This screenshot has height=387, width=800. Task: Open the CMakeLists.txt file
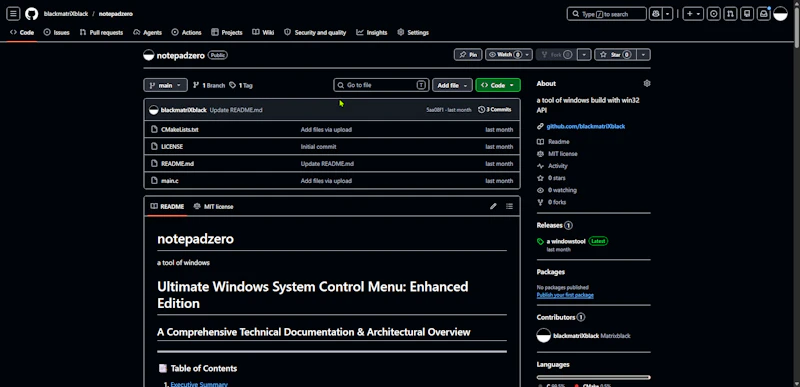coord(180,130)
